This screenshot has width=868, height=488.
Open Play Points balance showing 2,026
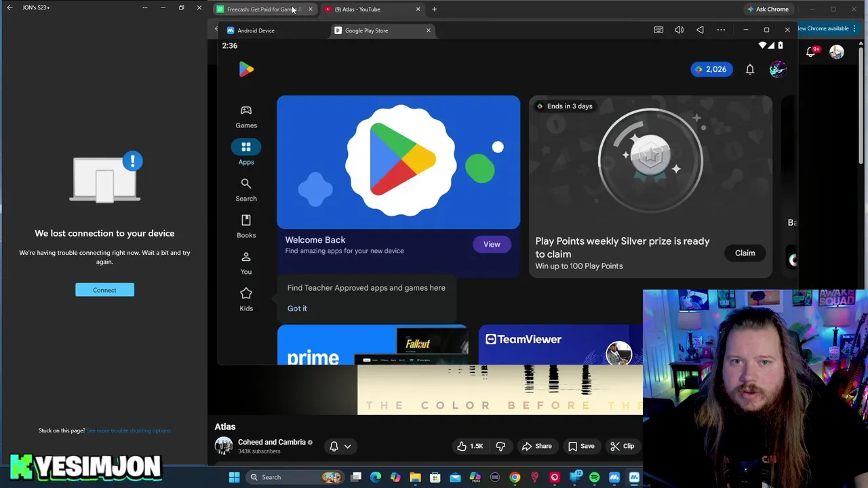tap(711, 69)
